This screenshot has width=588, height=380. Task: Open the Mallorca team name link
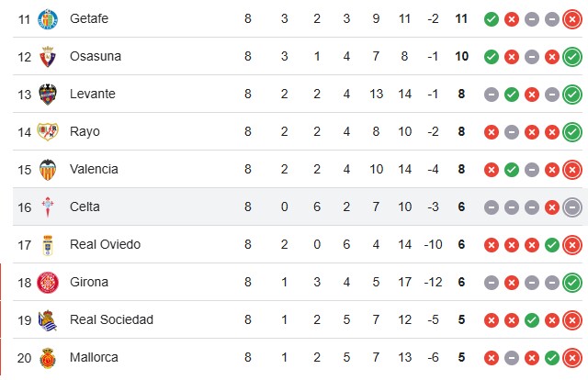click(x=94, y=357)
